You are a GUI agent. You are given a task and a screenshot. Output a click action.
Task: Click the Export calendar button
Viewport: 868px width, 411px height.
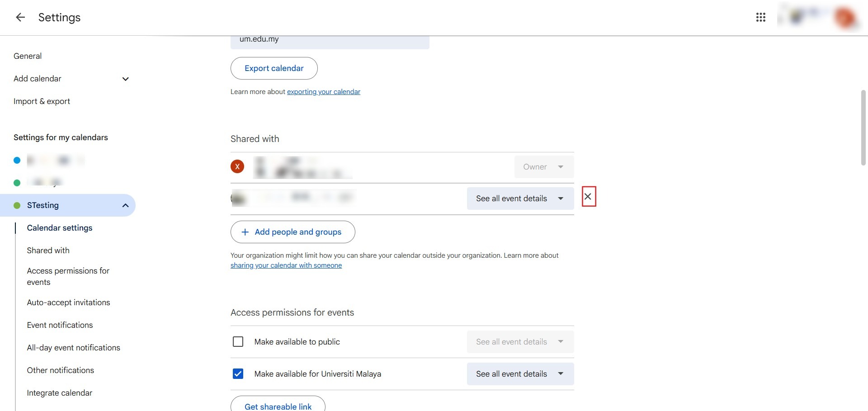(x=274, y=68)
